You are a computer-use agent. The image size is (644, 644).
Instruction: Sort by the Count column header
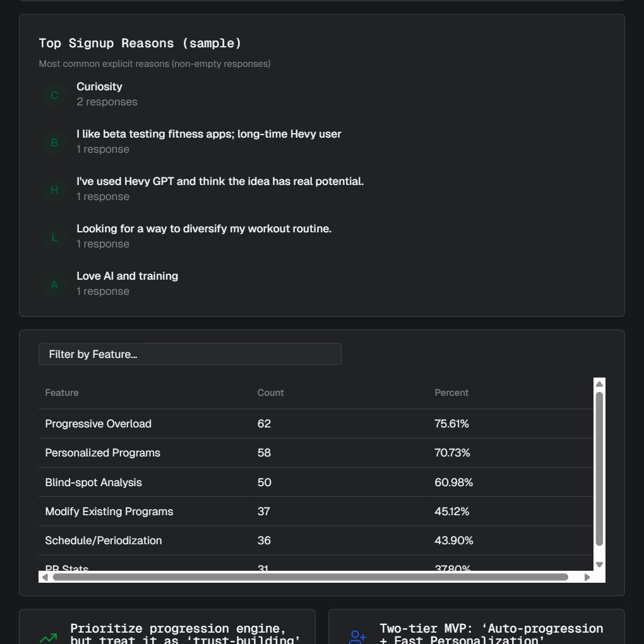[270, 393]
